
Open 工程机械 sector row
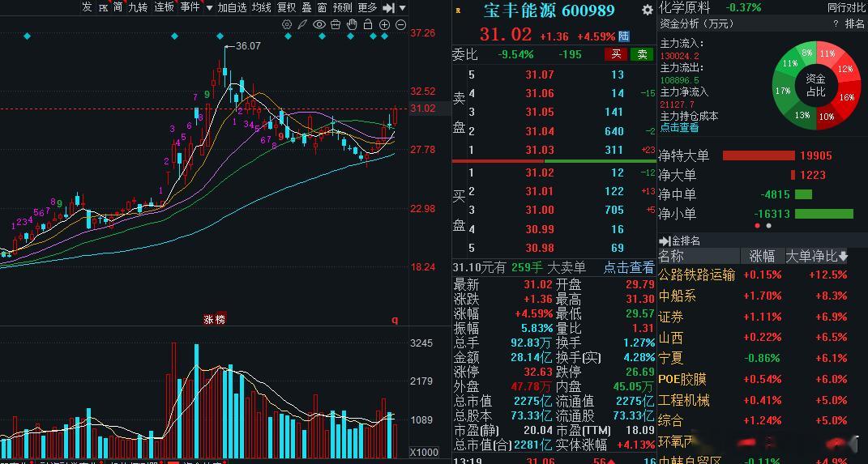(x=763, y=400)
